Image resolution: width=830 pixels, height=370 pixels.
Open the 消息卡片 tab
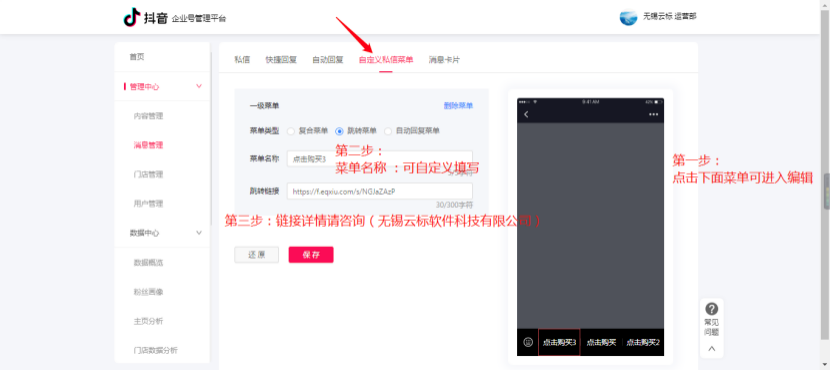pos(444,60)
